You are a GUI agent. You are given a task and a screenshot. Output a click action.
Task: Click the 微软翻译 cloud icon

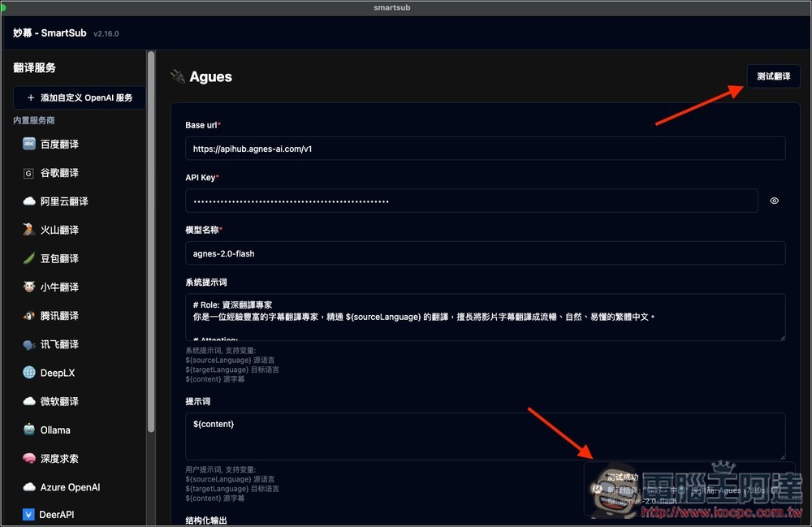(29, 401)
